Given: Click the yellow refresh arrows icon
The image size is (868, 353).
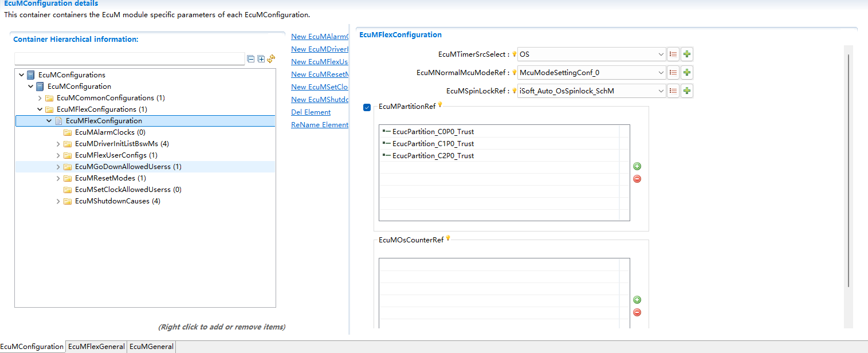Looking at the screenshot, I should (271, 59).
